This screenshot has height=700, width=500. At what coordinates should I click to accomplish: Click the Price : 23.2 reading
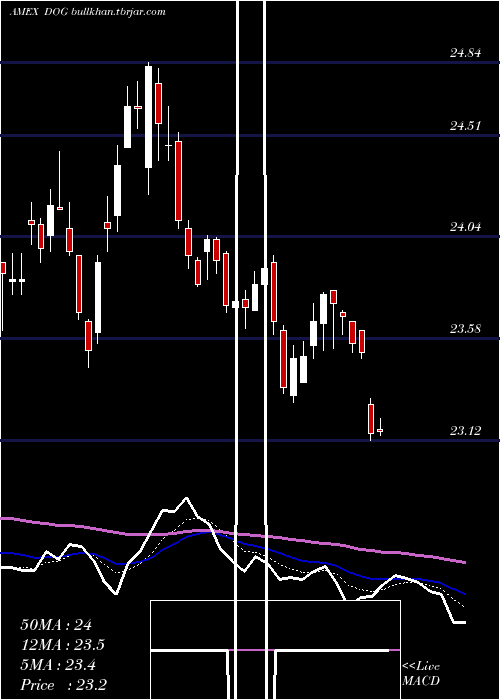click(63, 685)
